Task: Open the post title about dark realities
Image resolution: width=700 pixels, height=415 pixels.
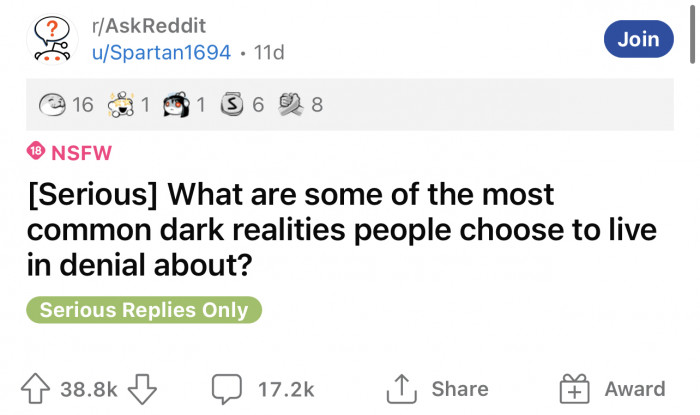Action: coord(342,229)
